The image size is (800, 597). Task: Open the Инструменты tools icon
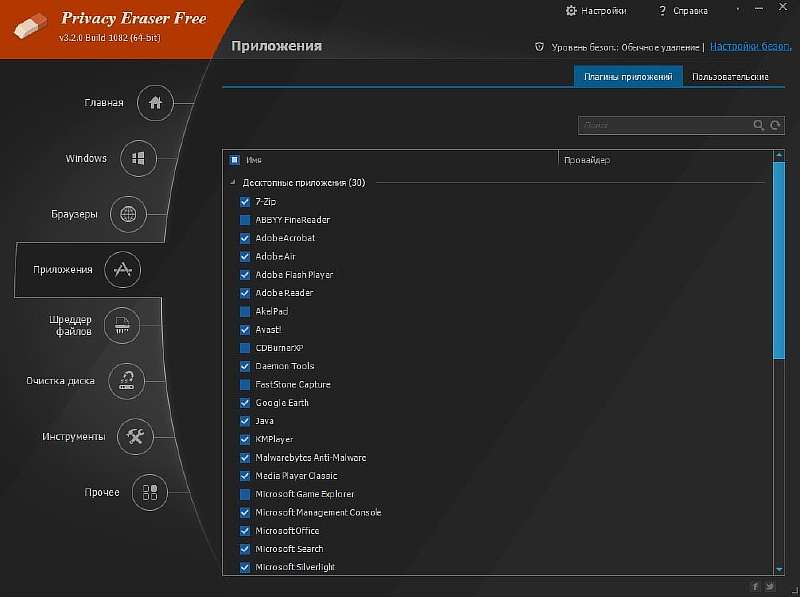135,436
